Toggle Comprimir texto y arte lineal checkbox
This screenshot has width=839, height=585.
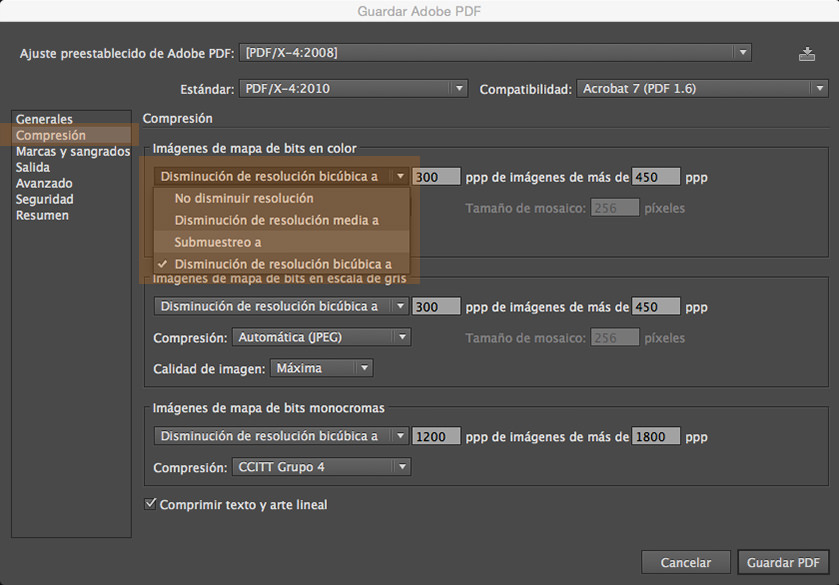coord(150,504)
